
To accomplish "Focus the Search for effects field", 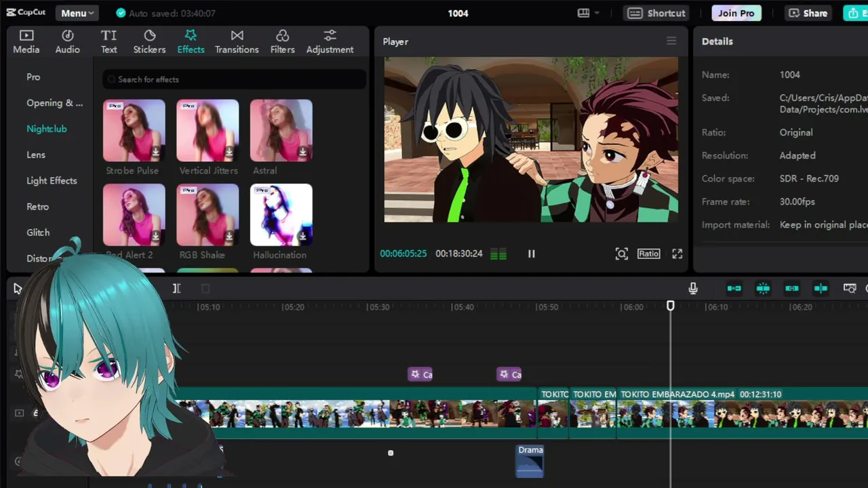I will pos(234,79).
